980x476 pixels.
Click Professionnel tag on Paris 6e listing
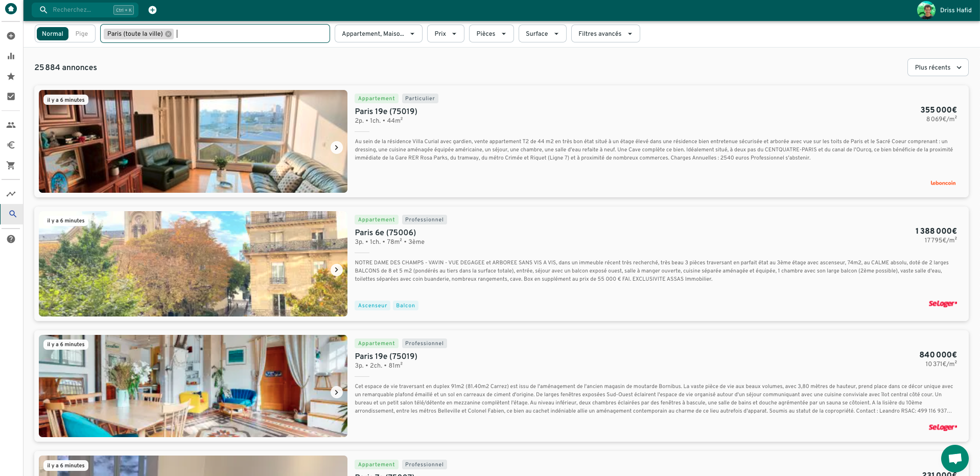[x=424, y=220]
